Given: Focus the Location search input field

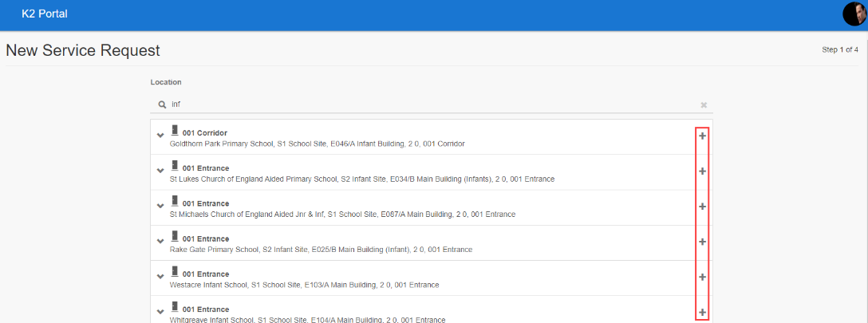Looking at the screenshot, I should tap(431, 104).
